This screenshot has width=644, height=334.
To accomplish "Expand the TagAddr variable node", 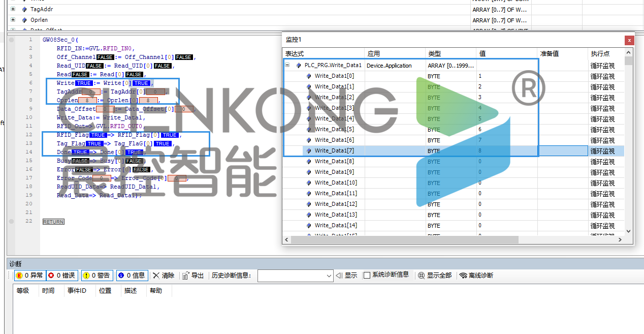I will coord(13,9).
